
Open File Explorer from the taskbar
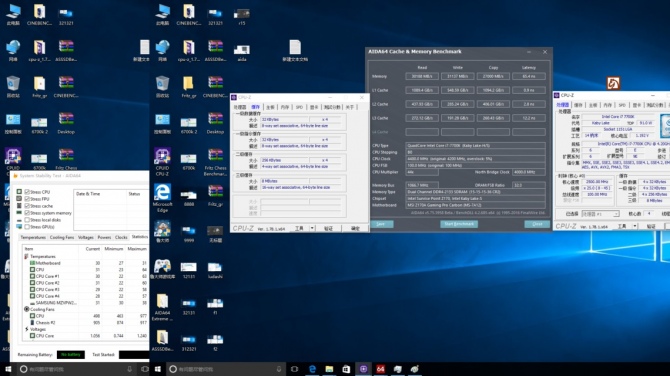click(329, 369)
